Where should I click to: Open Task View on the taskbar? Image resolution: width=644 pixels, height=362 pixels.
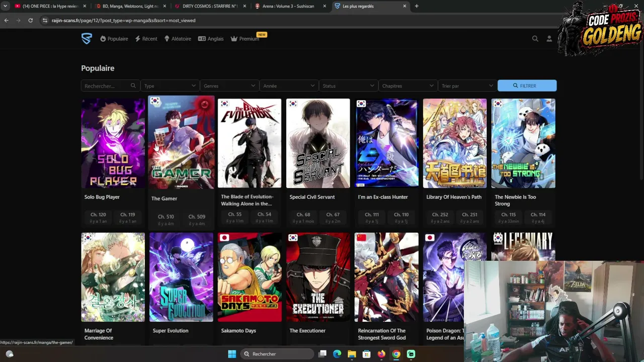(x=323, y=354)
